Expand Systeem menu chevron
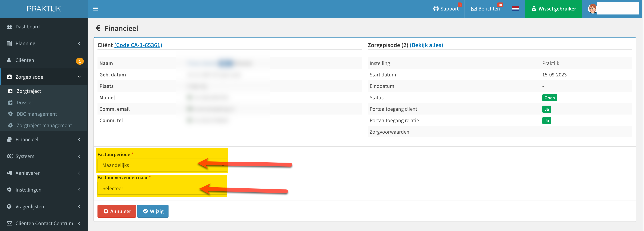644x231 pixels. [79, 156]
